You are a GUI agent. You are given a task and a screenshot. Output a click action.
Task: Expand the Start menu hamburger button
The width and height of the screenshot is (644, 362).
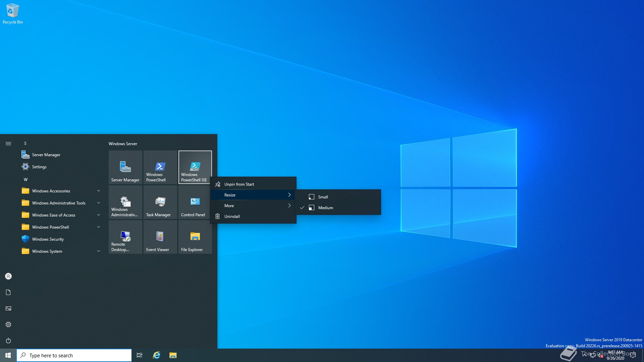pyautogui.click(x=8, y=143)
